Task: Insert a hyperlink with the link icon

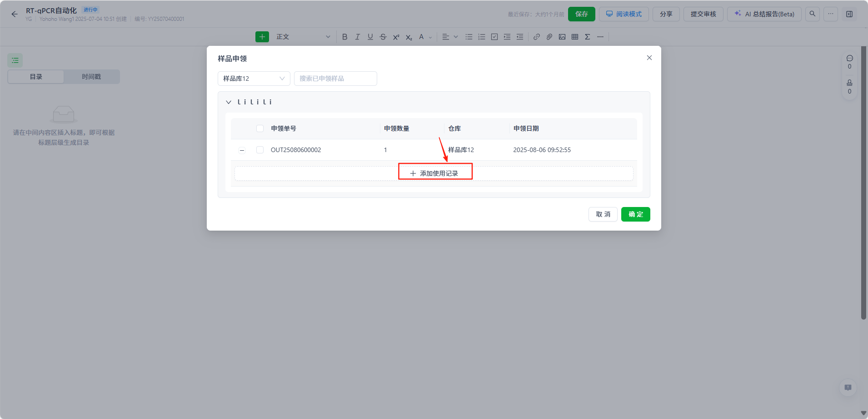Action: pos(536,37)
